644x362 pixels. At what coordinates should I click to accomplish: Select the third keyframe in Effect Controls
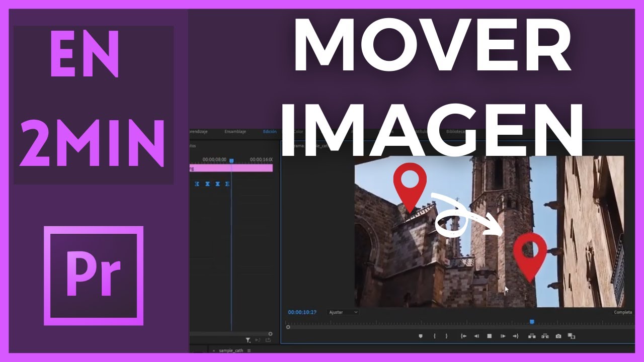pos(218,184)
